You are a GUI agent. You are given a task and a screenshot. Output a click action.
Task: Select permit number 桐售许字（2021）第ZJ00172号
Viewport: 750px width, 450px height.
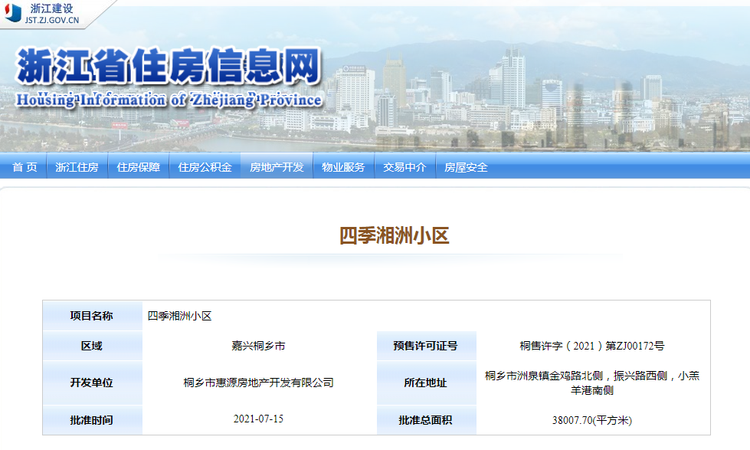592,345
